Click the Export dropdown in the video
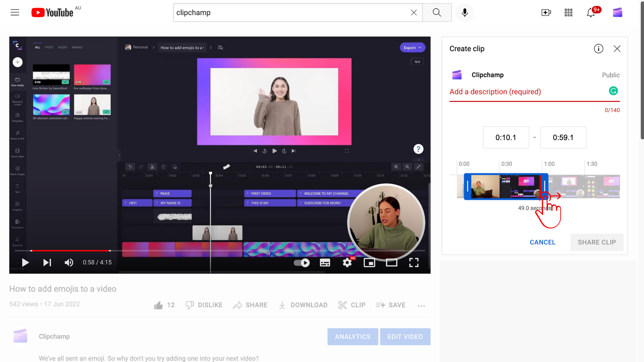Viewport: 644px width, 362px height. [x=412, y=48]
